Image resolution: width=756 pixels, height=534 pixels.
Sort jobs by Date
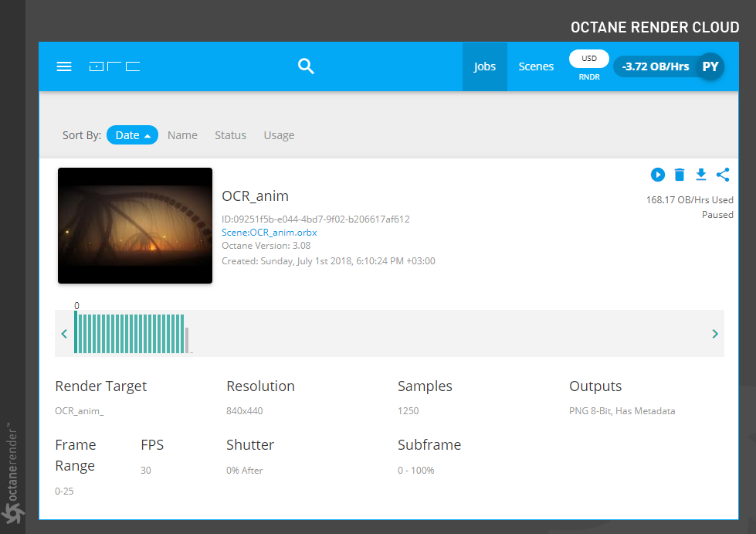[132, 135]
